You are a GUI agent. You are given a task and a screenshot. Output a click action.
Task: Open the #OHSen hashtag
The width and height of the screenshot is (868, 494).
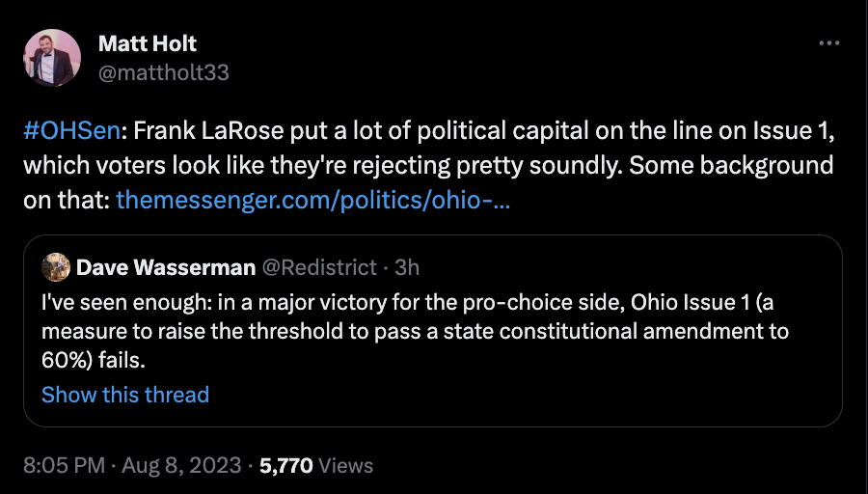tap(64, 131)
